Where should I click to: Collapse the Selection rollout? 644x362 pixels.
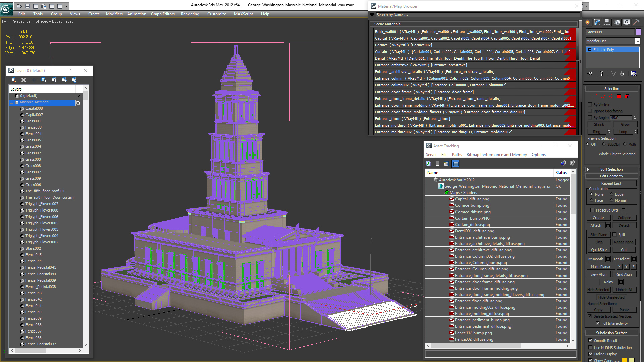[611, 89]
